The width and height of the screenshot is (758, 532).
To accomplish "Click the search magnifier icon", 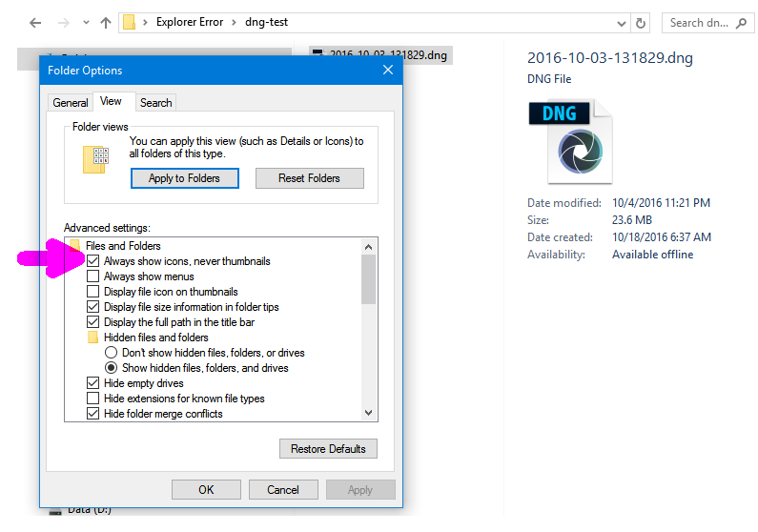I will (x=742, y=23).
